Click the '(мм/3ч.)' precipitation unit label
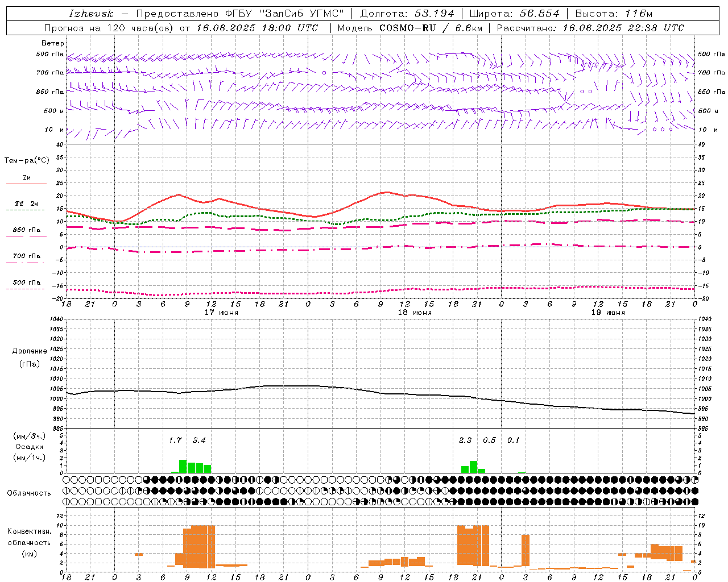Image resolution: width=728 pixels, height=582 pixels. pos(30,436)
